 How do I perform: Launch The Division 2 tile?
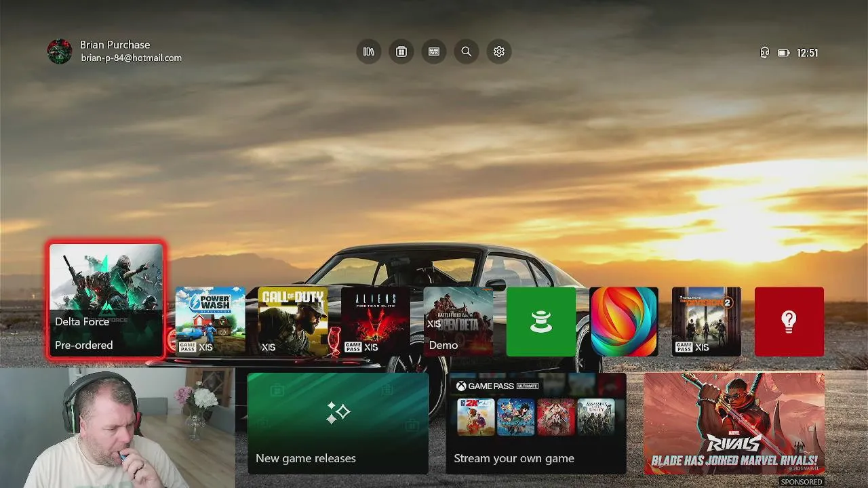[x=707, y=321]
